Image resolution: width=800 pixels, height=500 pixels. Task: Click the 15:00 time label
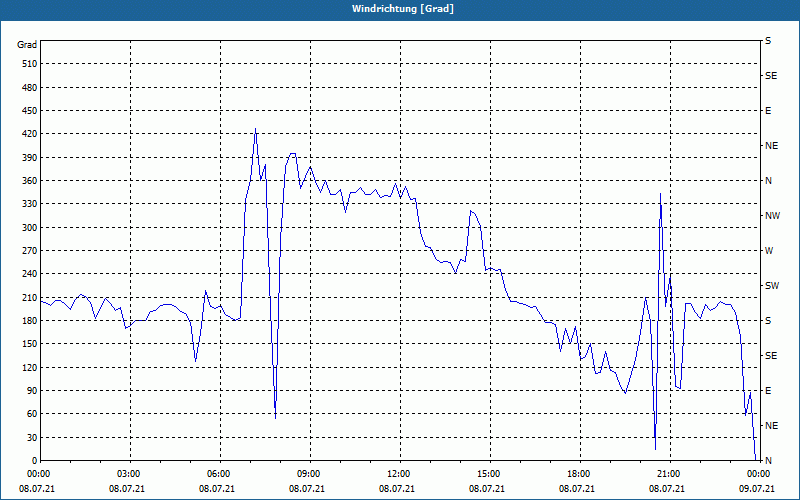coord(487,474)
